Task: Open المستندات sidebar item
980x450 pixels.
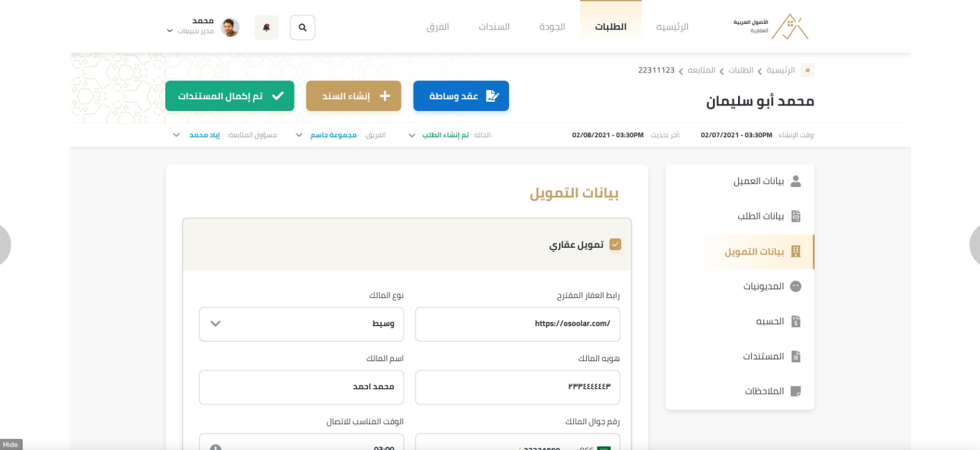Action: point(740,356)
